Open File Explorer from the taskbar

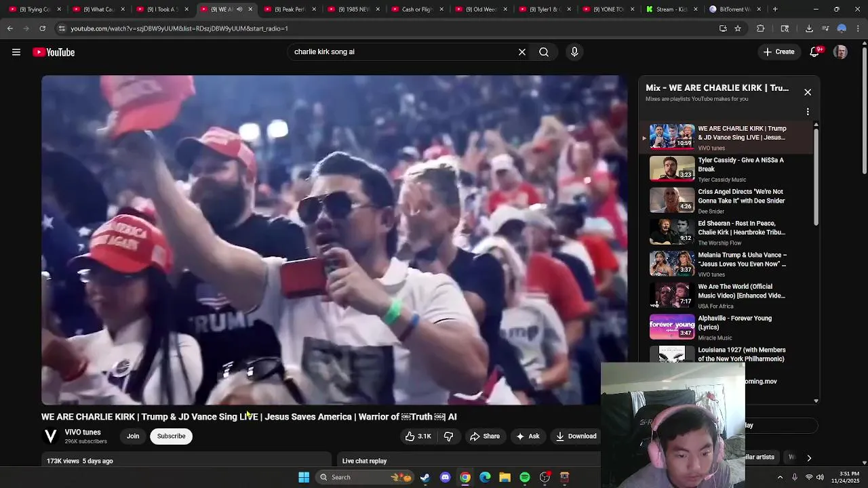505,477
